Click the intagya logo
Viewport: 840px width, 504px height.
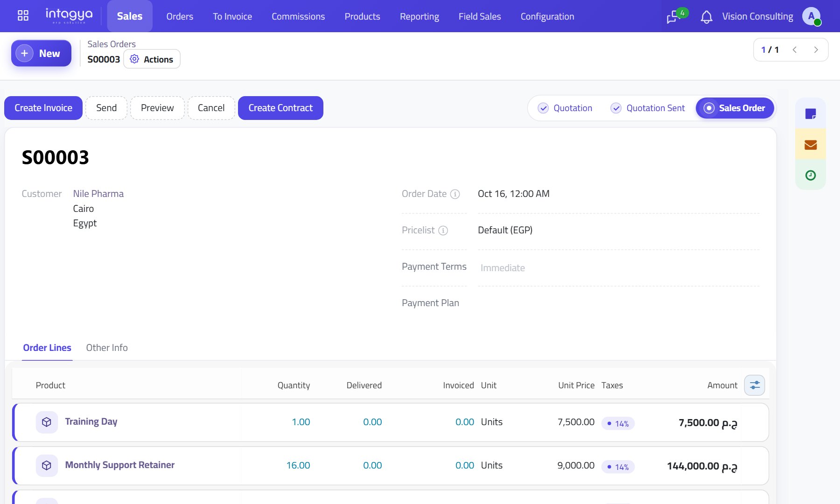pos(69,15)
